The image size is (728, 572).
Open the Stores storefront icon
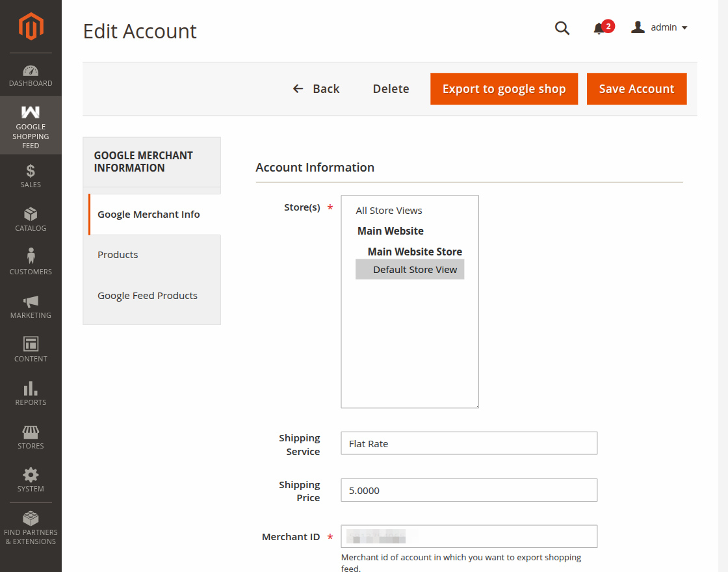pyautogui.click(x=31, y=432)
